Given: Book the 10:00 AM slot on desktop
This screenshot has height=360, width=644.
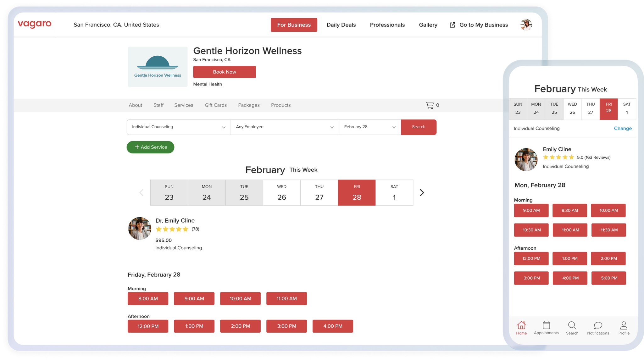Looking at the screenshot, I should tap(240, 299).
